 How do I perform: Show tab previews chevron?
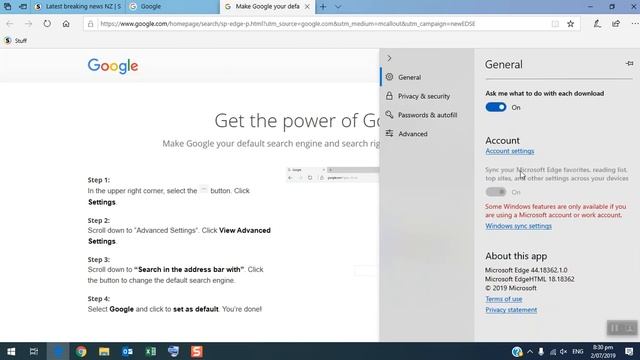(338, 7)
